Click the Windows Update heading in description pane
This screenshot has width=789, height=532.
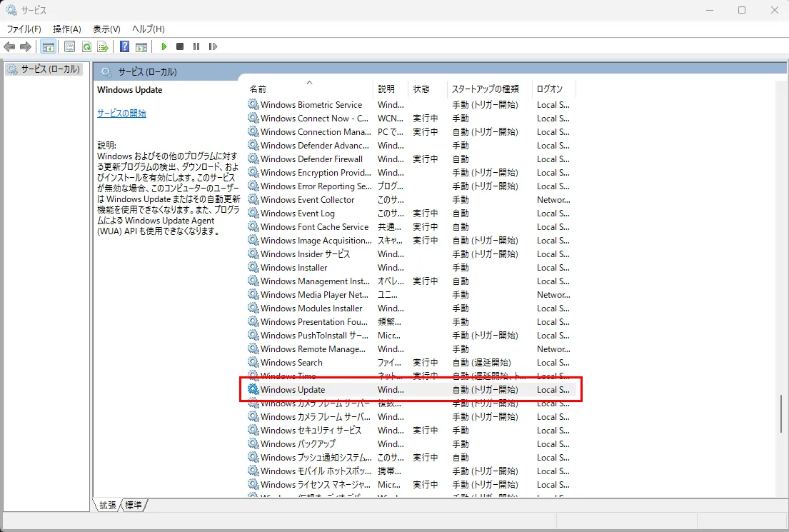click(x=130, y=89)
